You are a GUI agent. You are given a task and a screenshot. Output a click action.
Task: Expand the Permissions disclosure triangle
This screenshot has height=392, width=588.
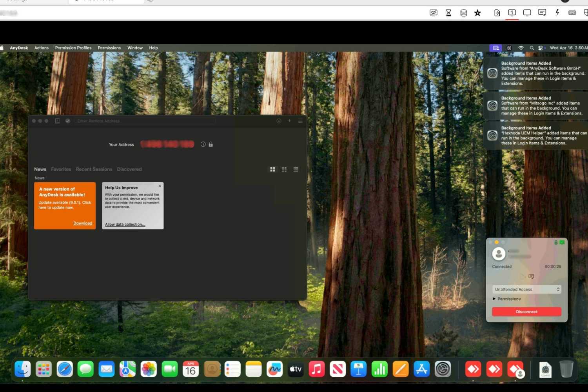pos(494,299)
